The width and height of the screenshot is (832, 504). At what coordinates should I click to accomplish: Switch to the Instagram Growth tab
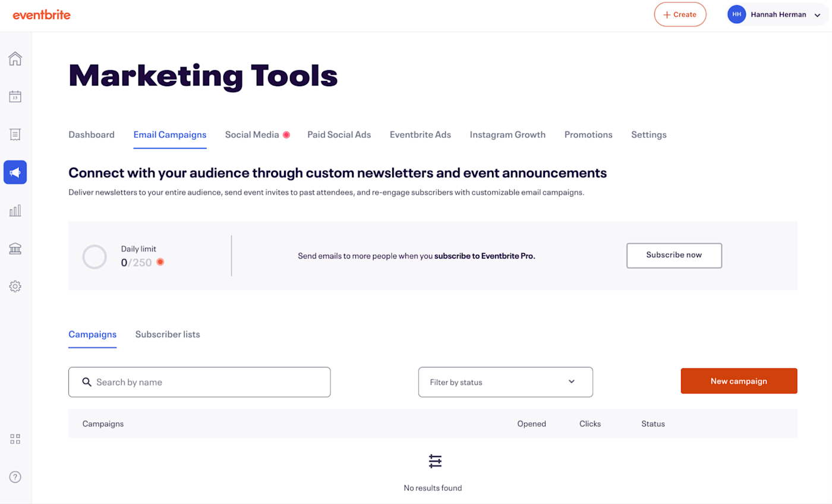(x=508, y=135)
